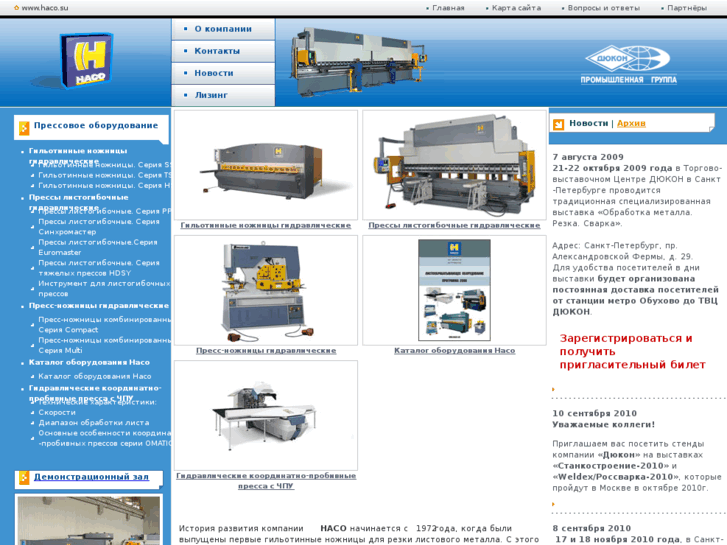The image size is (727, 545).
Task: Click the press brake banner image in header
Action: pyautogui.click(x=358, y=60)
